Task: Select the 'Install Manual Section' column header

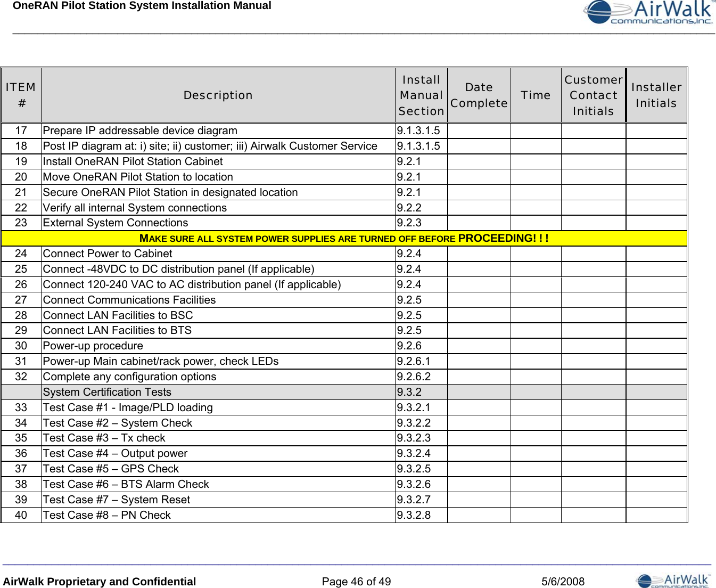Action: point(421,95)
